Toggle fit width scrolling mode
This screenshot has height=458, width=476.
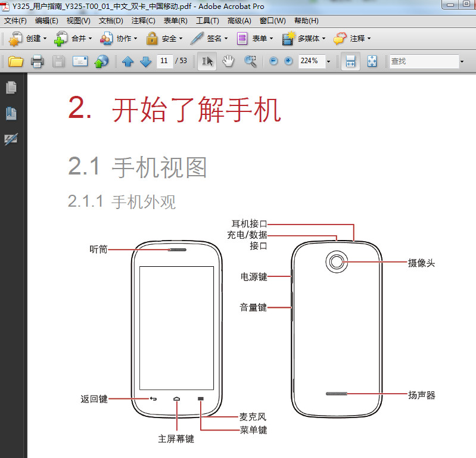pyautogui.click(x=351, y=61)
